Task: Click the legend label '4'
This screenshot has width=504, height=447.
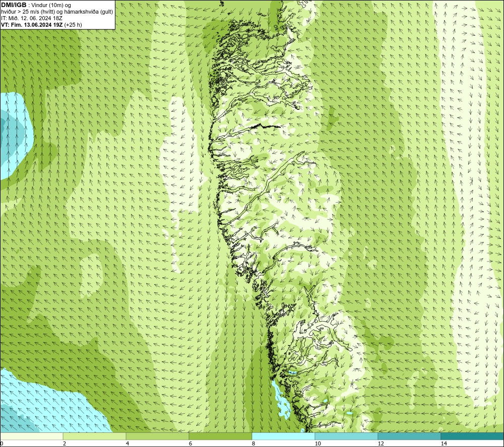Action: [x=128, y=443]
